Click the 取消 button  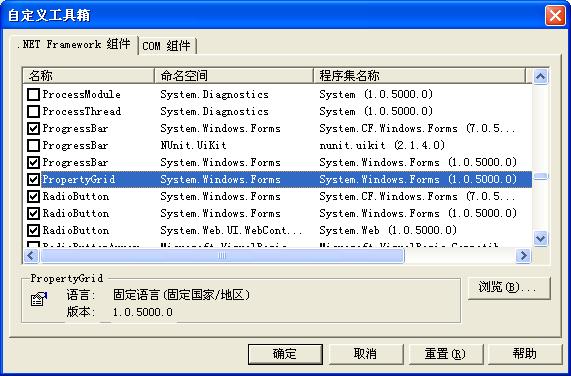coord(366,354)
